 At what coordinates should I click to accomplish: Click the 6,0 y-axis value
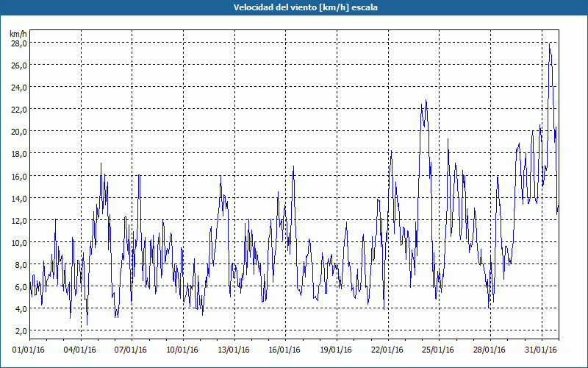coord(21,287)
